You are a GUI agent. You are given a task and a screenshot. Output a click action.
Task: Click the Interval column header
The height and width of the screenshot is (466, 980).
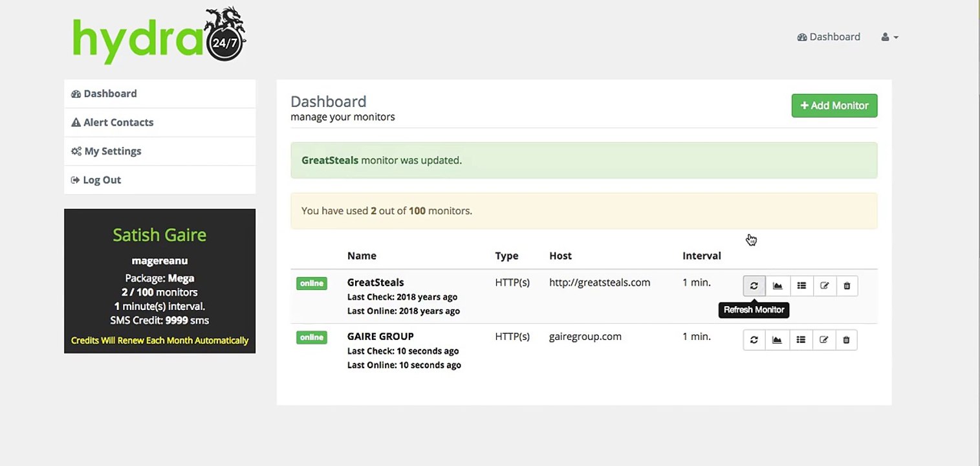coord(702,256)
